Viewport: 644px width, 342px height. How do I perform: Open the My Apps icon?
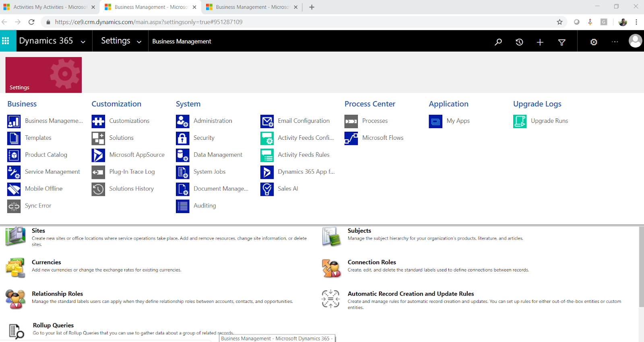click(436, 121)
